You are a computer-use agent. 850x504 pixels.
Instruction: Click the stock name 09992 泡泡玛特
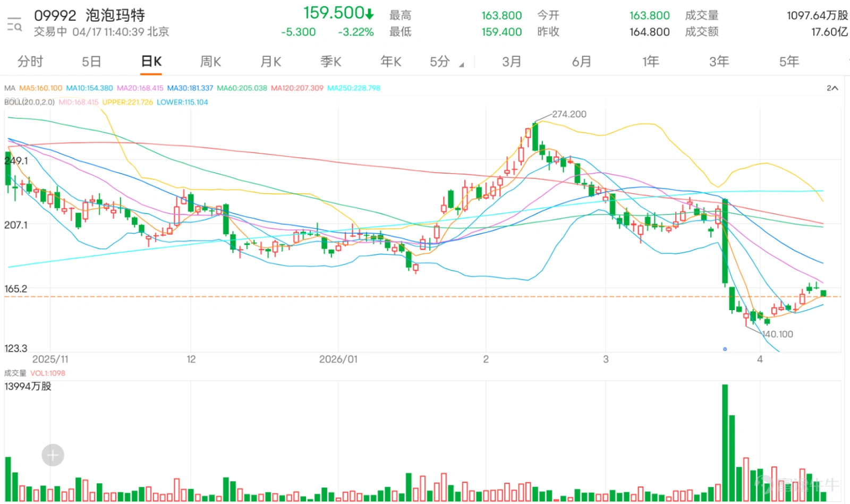click(x=89, y=15)
